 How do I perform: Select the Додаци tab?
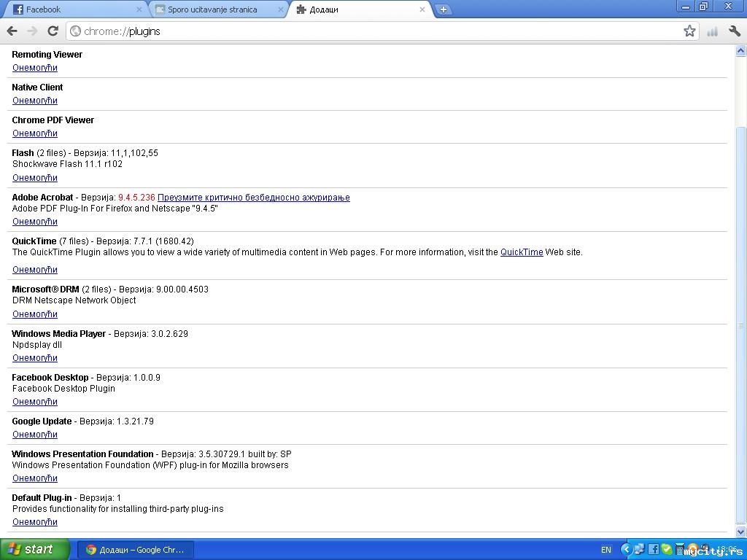360,9
